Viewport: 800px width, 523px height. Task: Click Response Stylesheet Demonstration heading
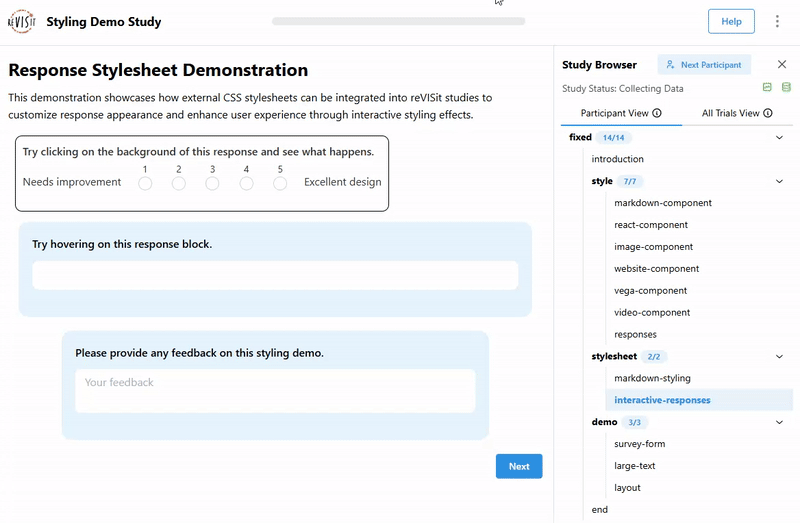(x=158, y=70)
